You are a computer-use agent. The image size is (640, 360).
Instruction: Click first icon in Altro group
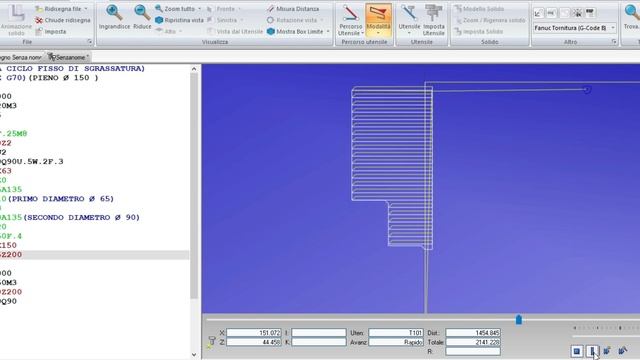point(538,13)
